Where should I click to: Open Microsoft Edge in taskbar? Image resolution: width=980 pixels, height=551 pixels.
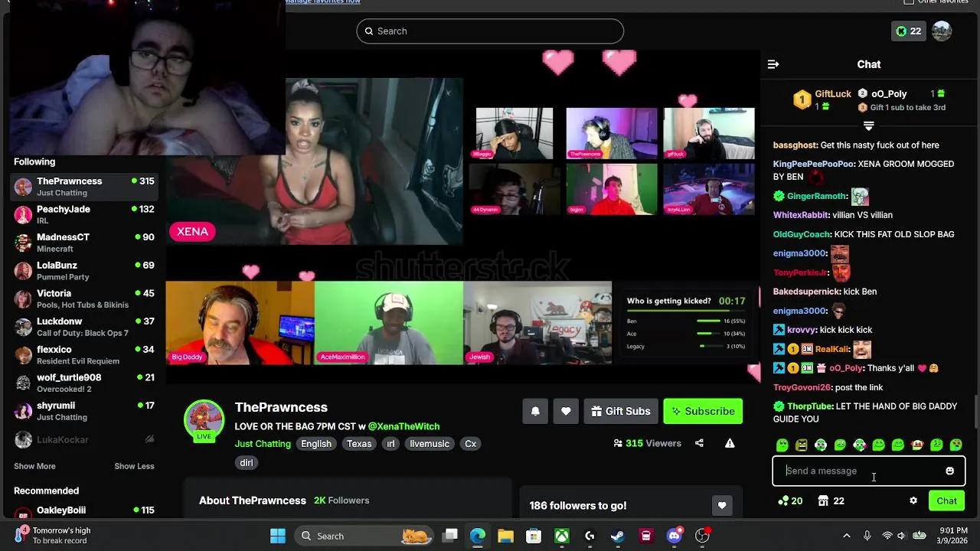(x=478, y=536)
